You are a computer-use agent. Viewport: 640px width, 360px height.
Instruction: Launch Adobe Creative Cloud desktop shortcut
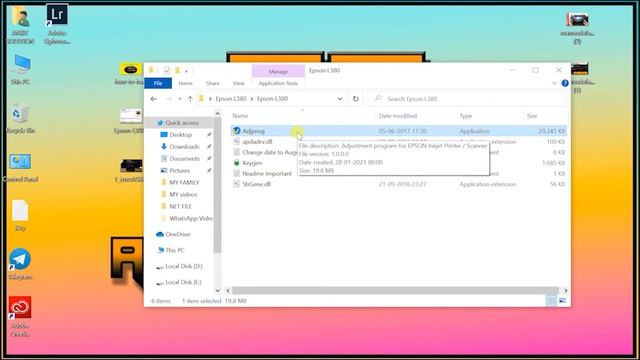click(20, 316)
